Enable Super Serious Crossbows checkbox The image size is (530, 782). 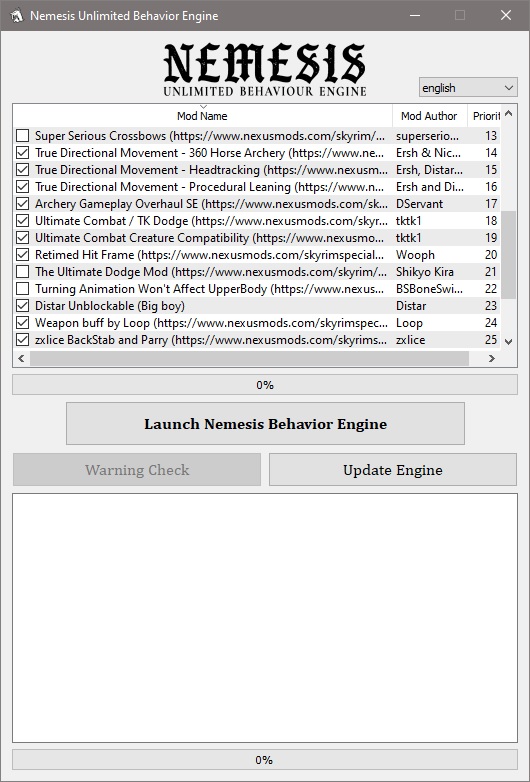(22, 136)
